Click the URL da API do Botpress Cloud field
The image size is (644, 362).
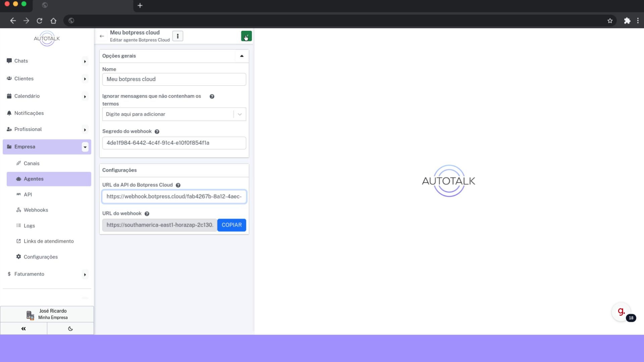pos(174,197)
